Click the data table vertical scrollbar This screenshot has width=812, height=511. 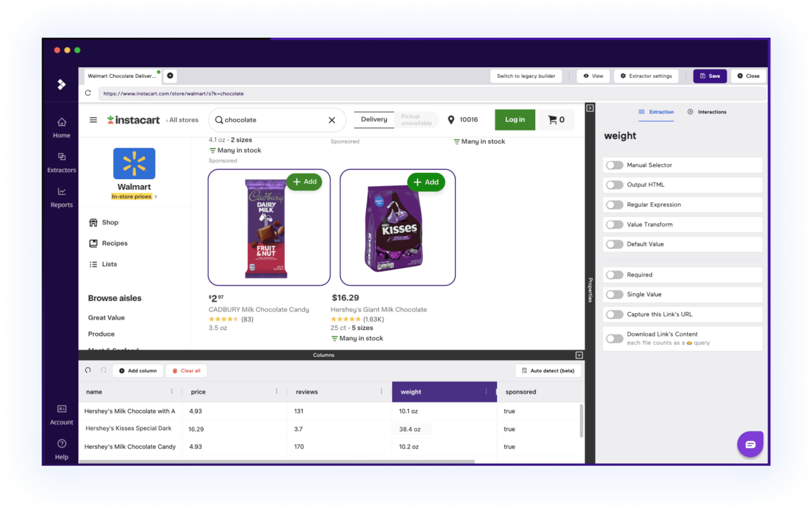pyautogui.click(x=582, y=420)
